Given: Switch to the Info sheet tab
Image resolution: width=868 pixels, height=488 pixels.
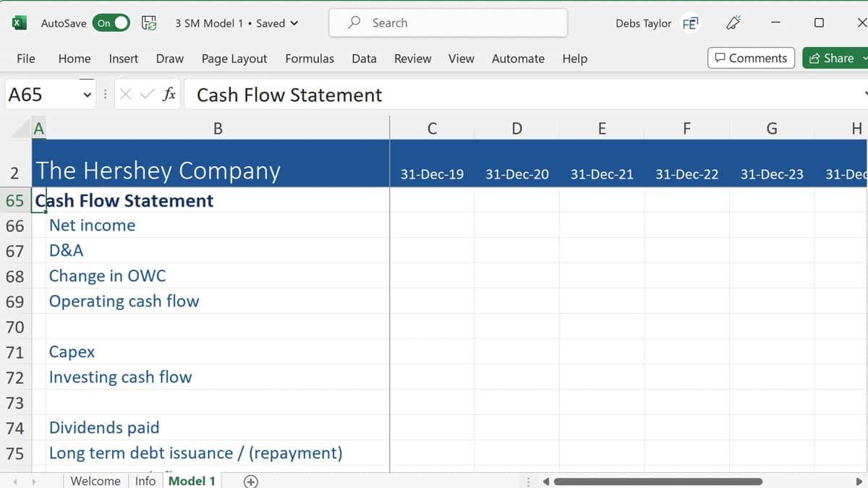Looking at the screenshot, I should (x=145, y=481).
